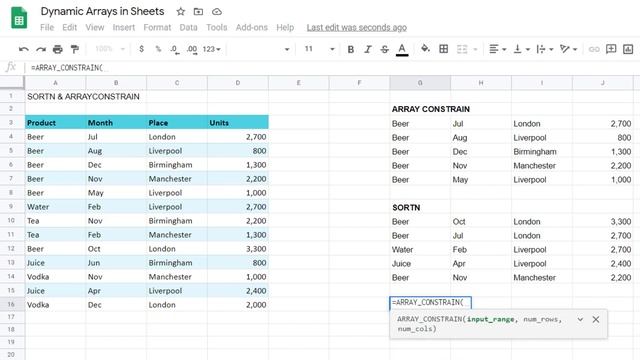
Task: Open the text wrapping dropdown
Action: pos(544,49)
